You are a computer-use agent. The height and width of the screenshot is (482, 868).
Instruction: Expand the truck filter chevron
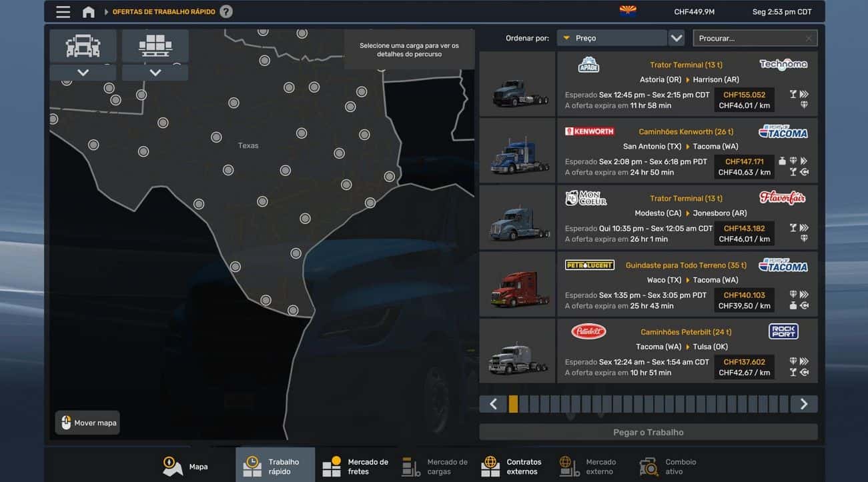(83, 73)
